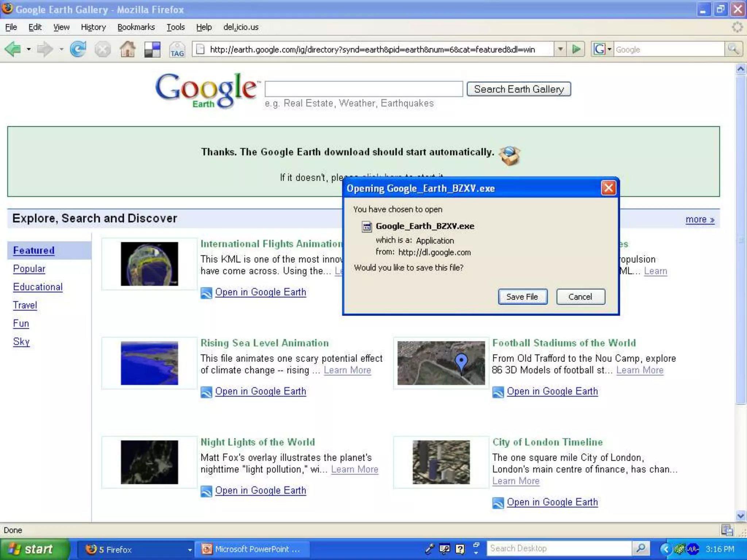The width and height of the screenshot is (747, 560).
Task: Click the Forward arrow toolbar button
Action: click(45, 49)
